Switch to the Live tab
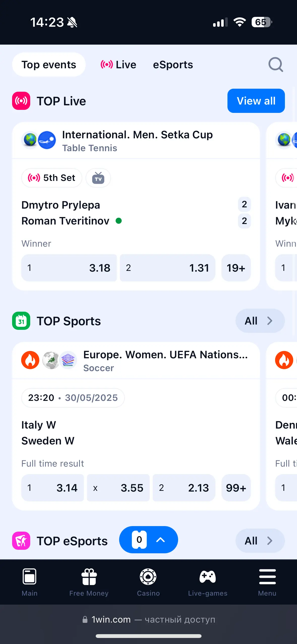The width and height of the screenshot is (297, 644). pyautogui.click(x=118, y=65)
